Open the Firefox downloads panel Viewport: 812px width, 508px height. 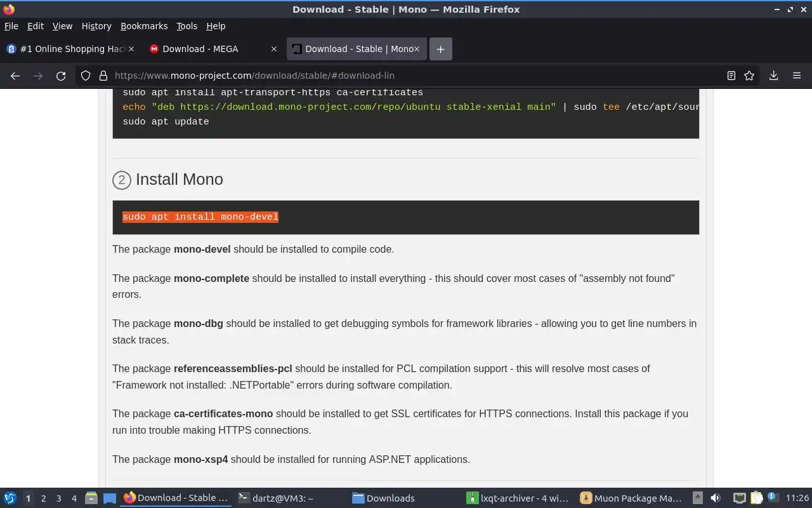pos(774,76)
